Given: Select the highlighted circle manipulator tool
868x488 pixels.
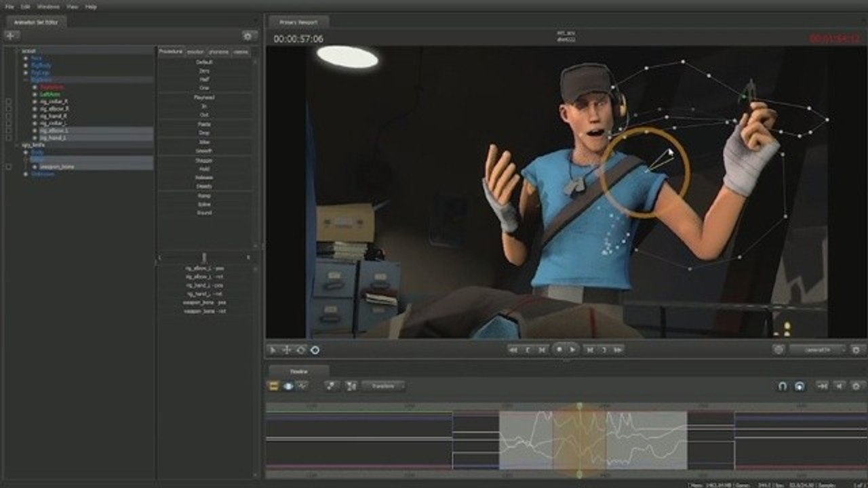Looking at the screenshot, I should pyautogui.click(x=315, y=350).
